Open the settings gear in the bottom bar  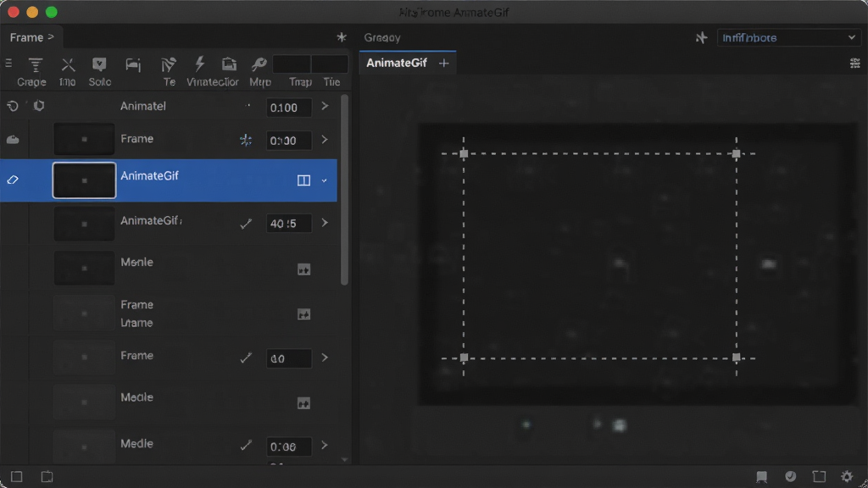[847, 476]
